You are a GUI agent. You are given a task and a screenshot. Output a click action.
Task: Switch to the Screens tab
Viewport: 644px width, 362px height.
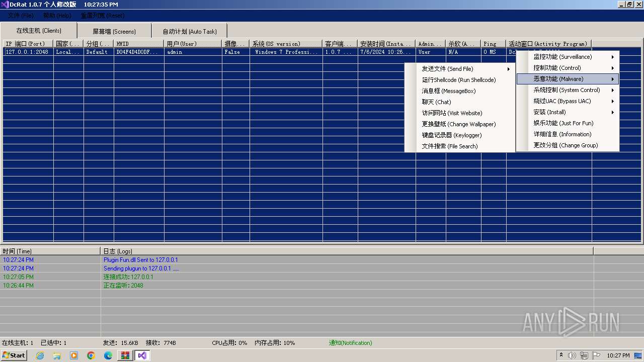pos(114,31)
